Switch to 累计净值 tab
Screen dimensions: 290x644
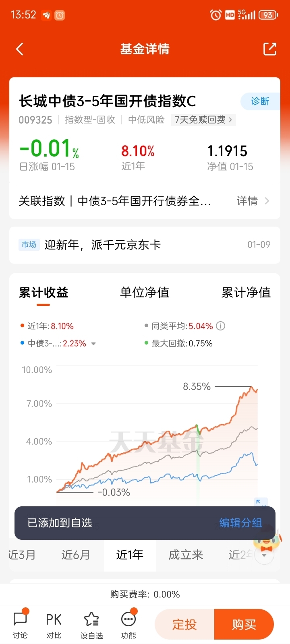tap(246, 293)
